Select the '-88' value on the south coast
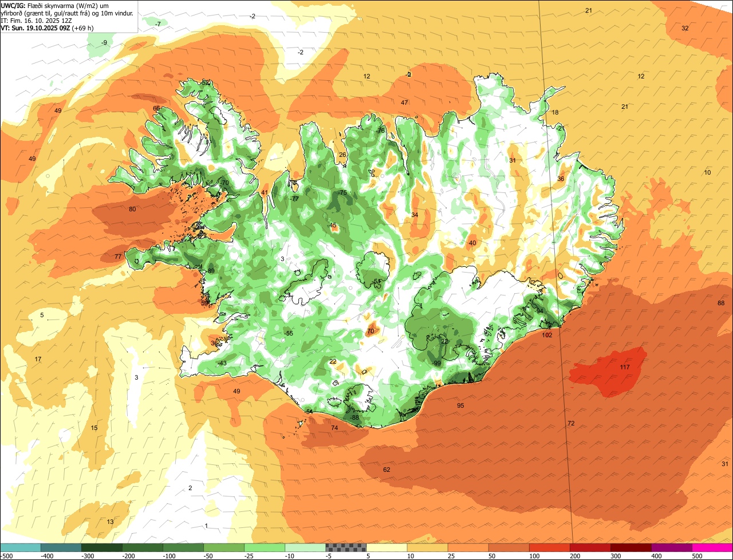This screenshot has height=560, width=733. 354,417
